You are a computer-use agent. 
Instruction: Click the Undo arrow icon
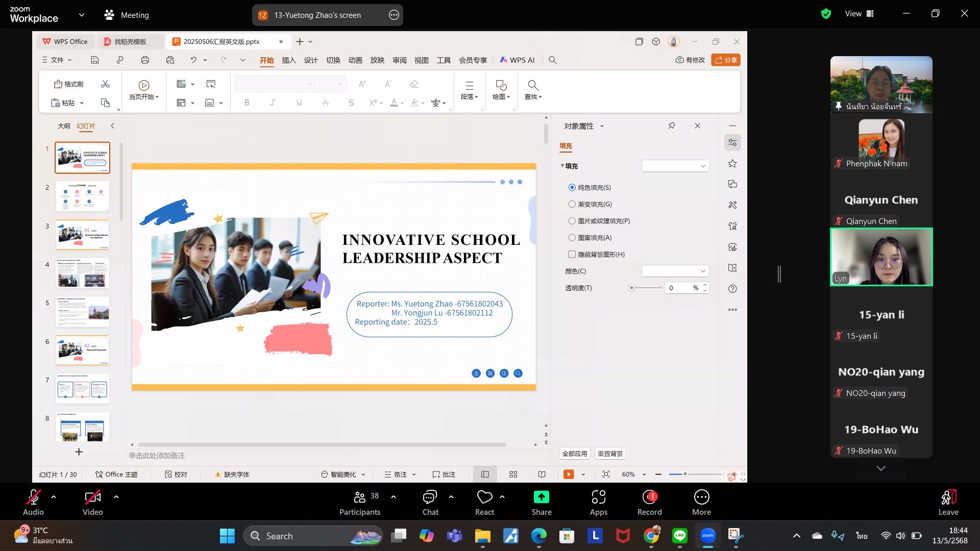point(193,60)
